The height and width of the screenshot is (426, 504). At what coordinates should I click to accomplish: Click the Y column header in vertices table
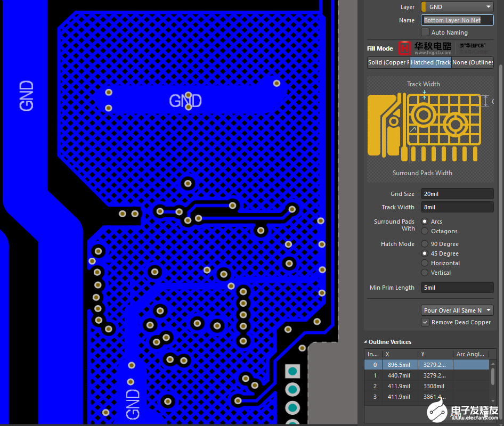click(435, 354)
